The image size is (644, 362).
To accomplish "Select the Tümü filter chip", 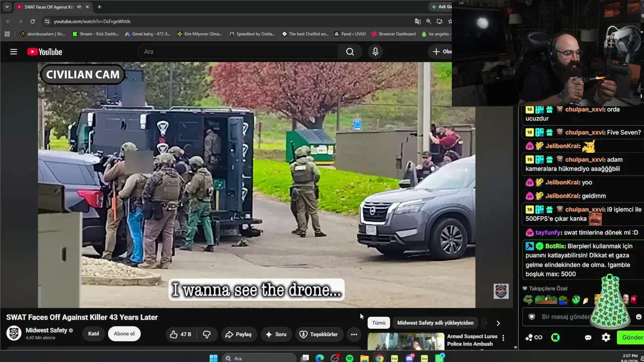I will tap(378, 323).
